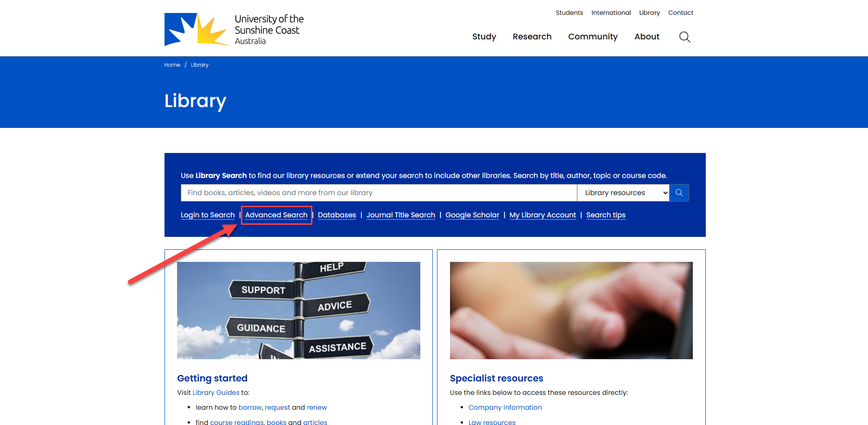Screen dimensions: 868x425
Task: Navigate Home via breadcrumb
Action: click(172, 65)
